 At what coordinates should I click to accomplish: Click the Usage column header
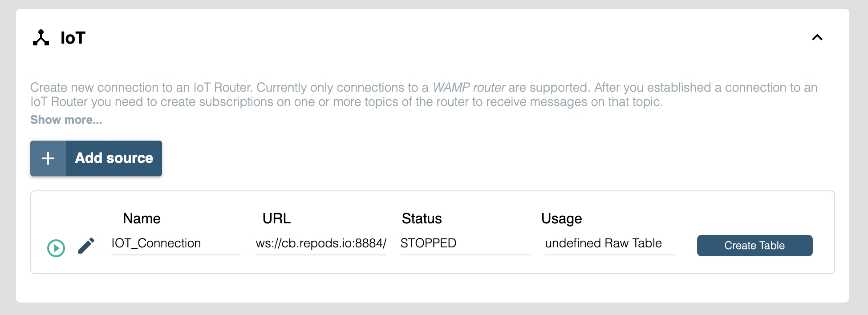tap(561, 218)
